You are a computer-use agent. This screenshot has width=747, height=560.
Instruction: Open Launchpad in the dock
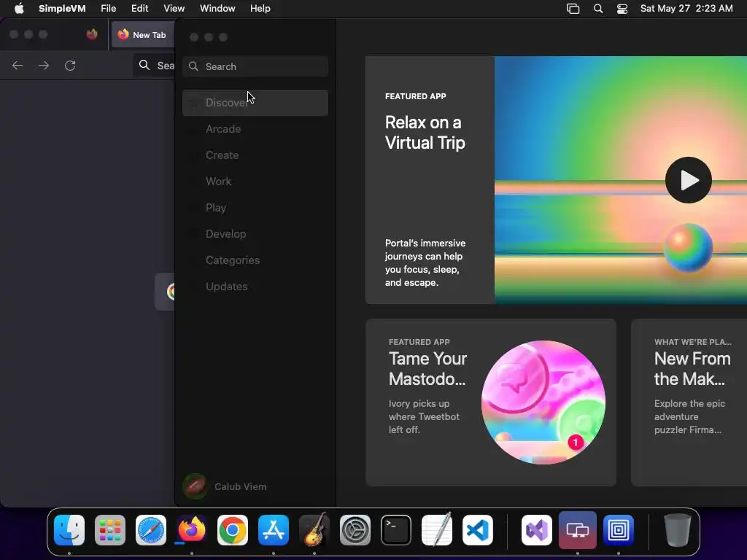(110, 530)
